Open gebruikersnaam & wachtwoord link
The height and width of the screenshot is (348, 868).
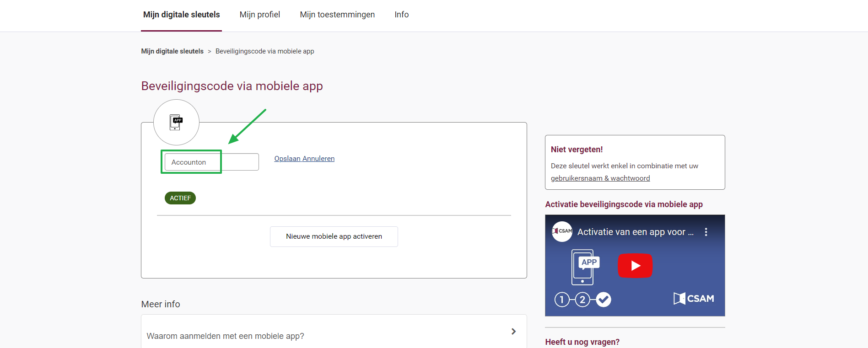tap(600, 178)
